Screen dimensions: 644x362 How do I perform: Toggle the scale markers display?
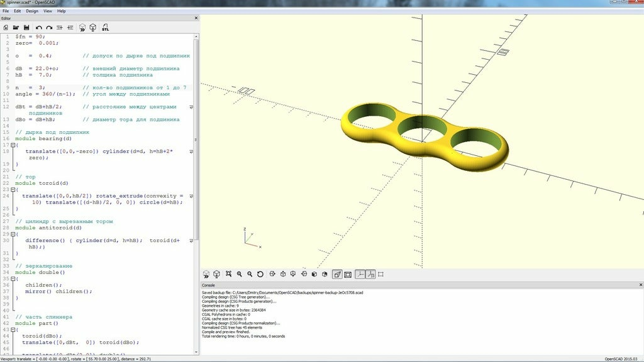point(370,274)
